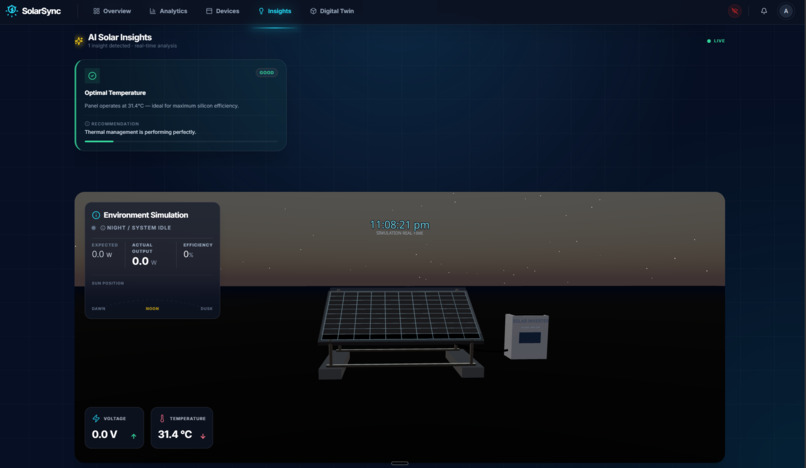Click the Dusk marker on sun track

click(206, 309)
